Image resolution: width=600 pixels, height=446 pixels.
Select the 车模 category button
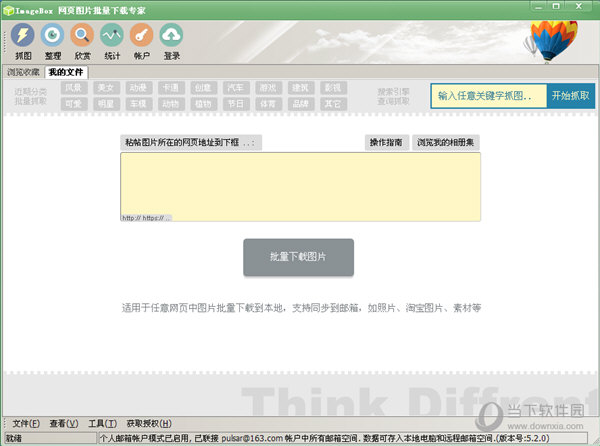(139, 104)
